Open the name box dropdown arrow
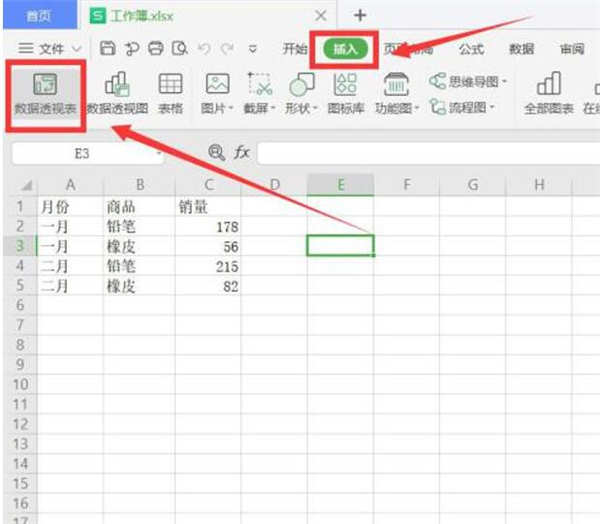Image resolution: width=600 pixels, height=524 pixels. [x=159, y=153]
